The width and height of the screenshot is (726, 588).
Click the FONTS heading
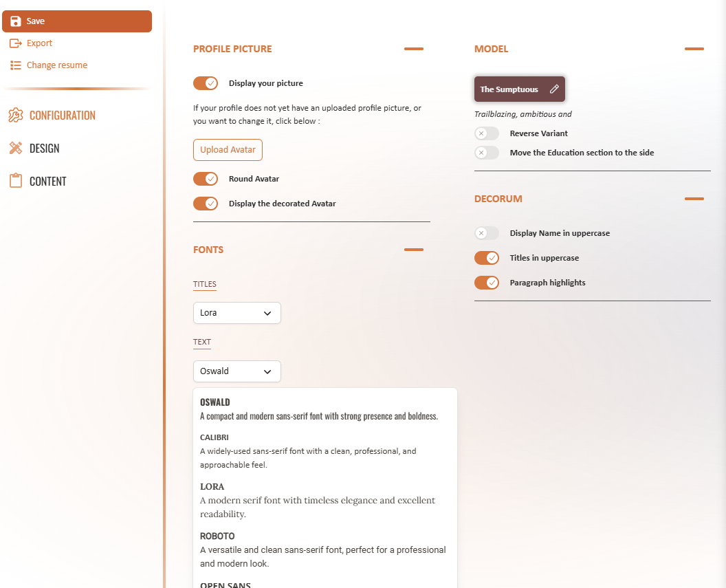click(x=208, y=250)
